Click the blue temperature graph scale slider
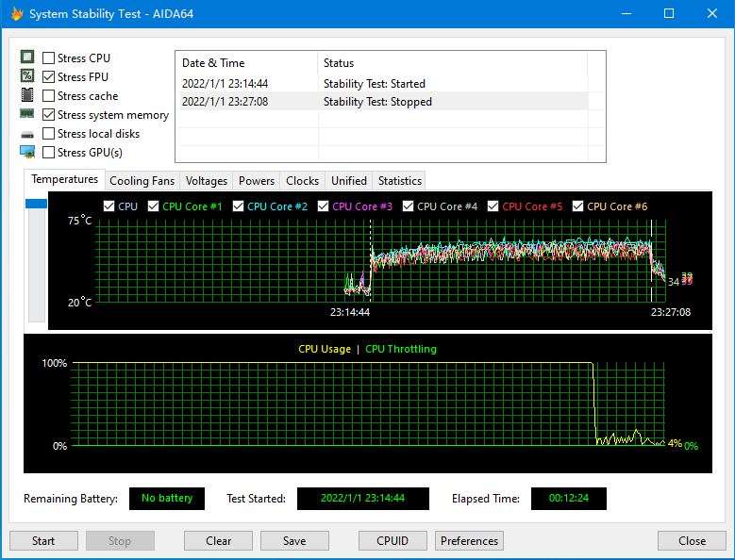The width and height of the screenshot is (735, 560). (37, 204)
